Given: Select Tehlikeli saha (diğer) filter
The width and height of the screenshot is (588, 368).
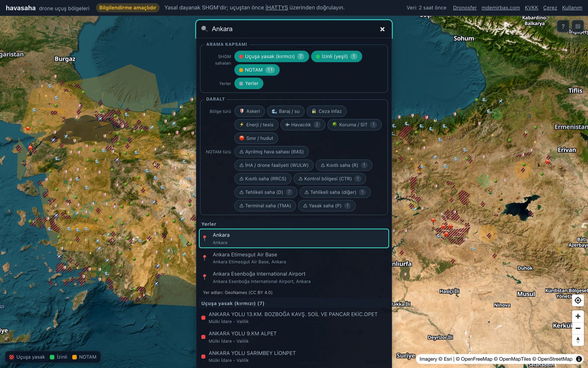Looking at the screenshot, I should coord(335,192).
